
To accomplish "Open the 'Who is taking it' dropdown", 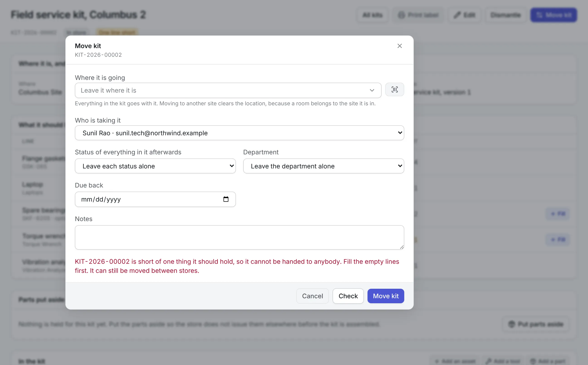I will click(x=239, y=133).
